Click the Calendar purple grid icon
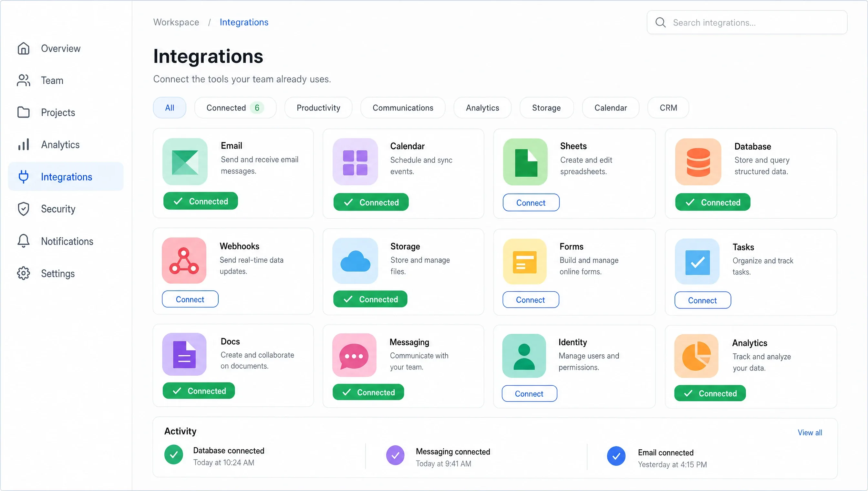Image resolution: width=868 pixels, height=491 pixels. 355,162
